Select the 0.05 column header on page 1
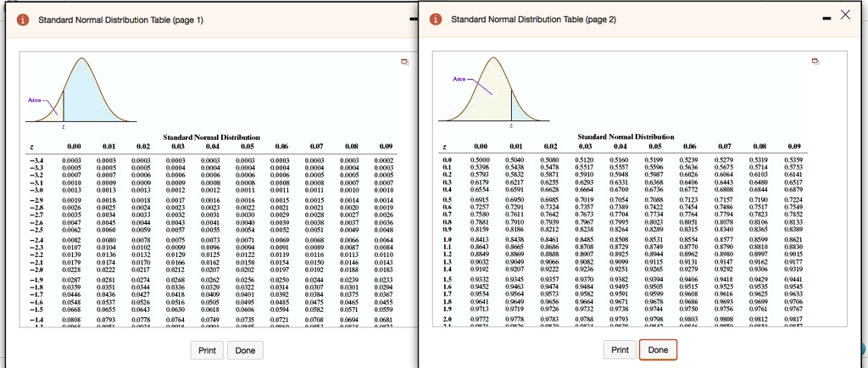The image size is (868, 368). 247,147
